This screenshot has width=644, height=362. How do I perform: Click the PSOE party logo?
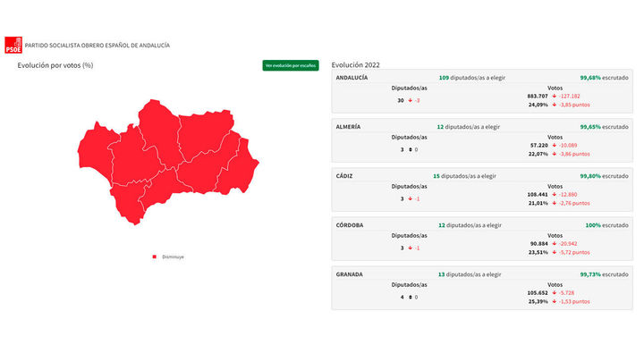[x=13, y=45]
